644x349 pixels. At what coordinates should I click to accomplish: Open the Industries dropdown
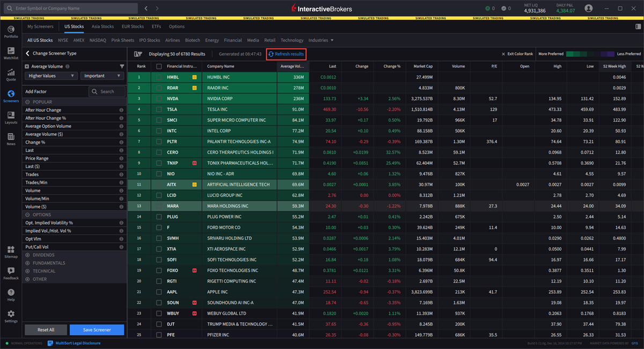[x=321, y=40]
